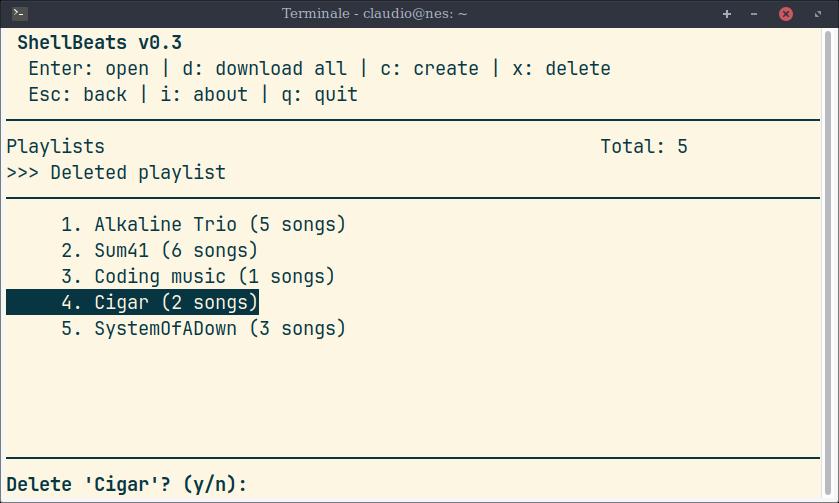This screenshot has width=839, height=503.
Task: Click the 'Esc: back' shortcut hint
Action: tap(77, 95)
